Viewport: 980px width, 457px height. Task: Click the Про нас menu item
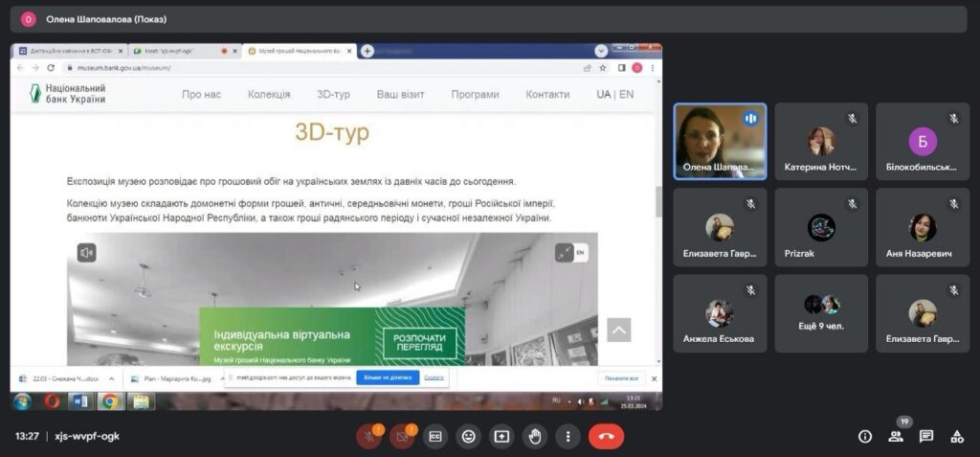click(x=201, y=95)
